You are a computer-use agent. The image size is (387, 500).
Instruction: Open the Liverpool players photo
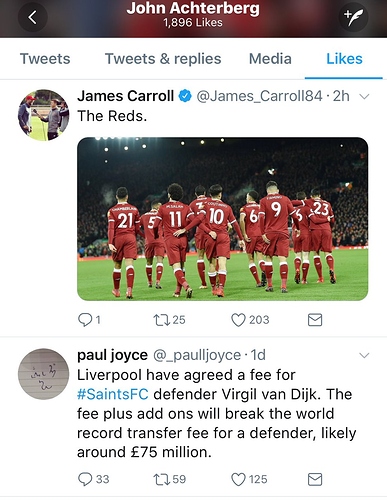click(223, 219)
